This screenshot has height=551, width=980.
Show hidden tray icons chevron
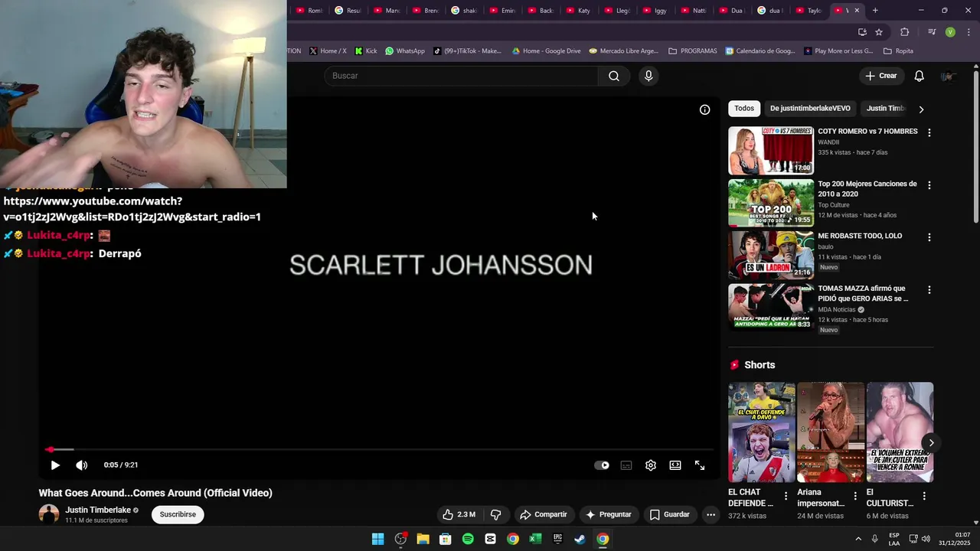coord(857,539)
